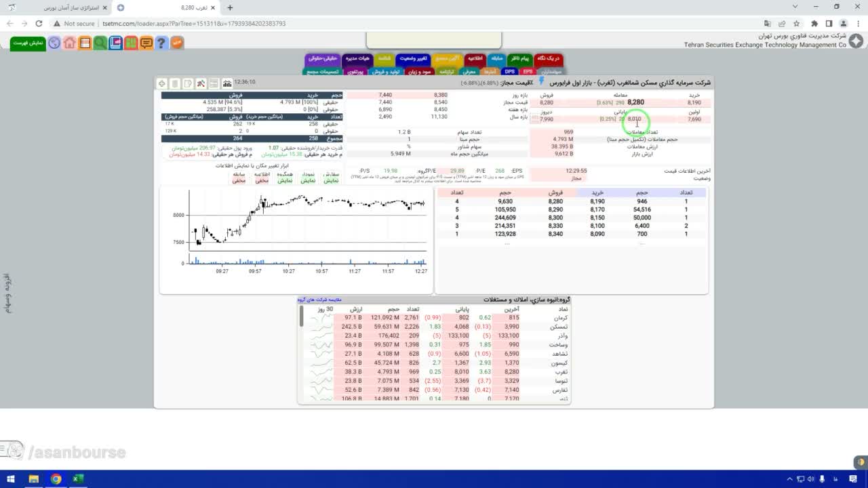Expand more sell orders with the ellipsis
This screenshot has height=488, width=868.
(x=507, y=242)
